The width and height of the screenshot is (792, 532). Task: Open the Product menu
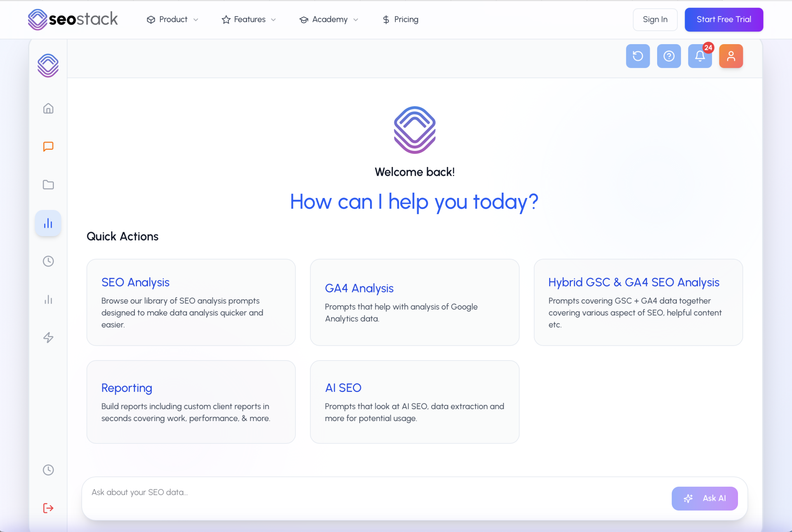point(172,19)
